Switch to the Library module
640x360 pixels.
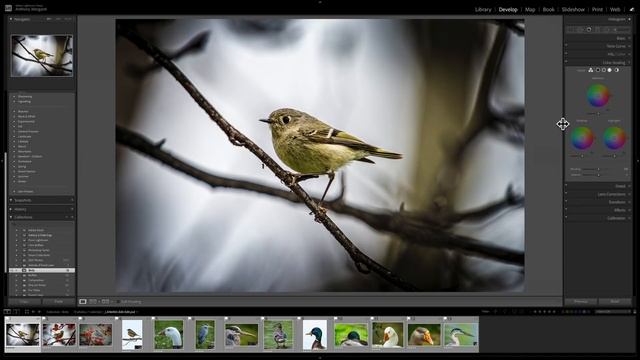tap(483, 9)
